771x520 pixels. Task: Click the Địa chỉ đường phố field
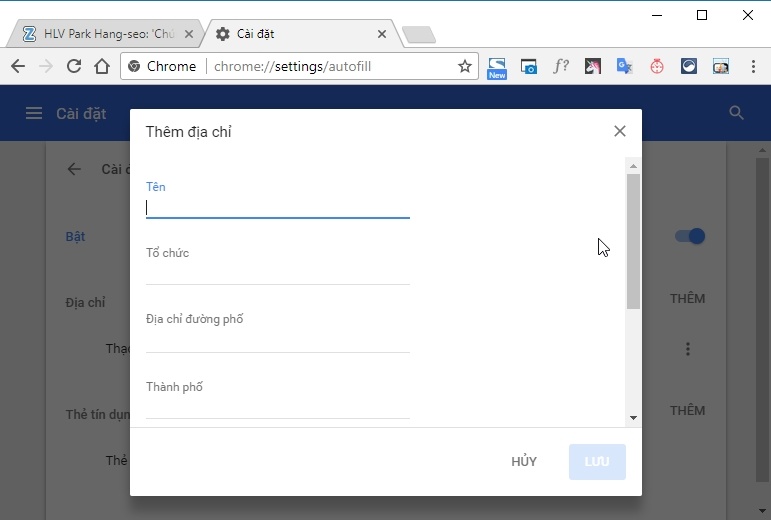pos(278,341)
